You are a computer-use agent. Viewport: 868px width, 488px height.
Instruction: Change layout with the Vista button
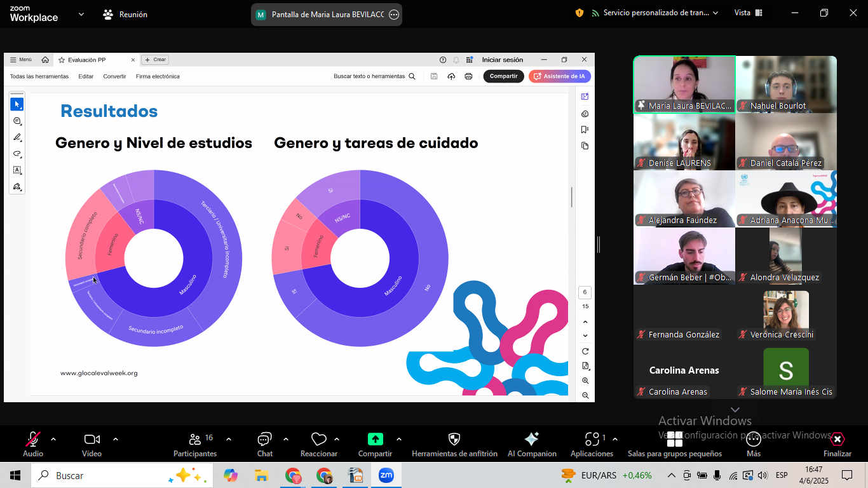click(749, 13)
